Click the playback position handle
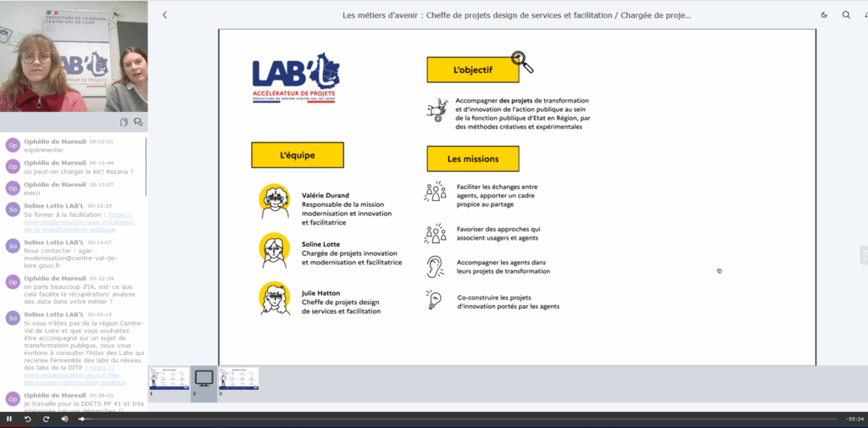Screen dimensions: 868x428 pyautogui.click(x=82, y=420)
